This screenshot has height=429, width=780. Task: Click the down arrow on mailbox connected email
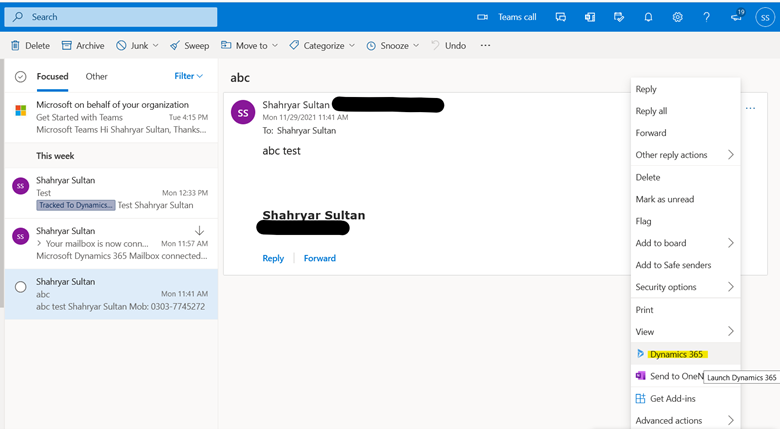pos(199,230)
